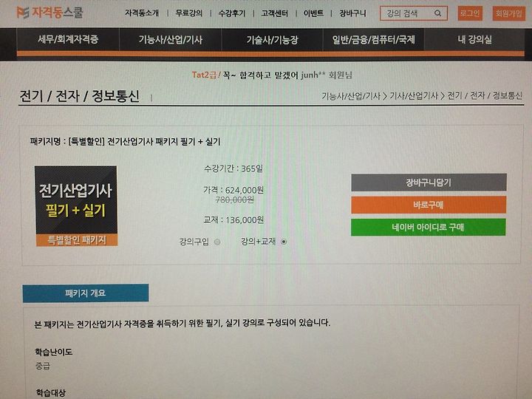Open the 기술사/기능장 menu
Viewport: 532px width, 399px height.
272,40
